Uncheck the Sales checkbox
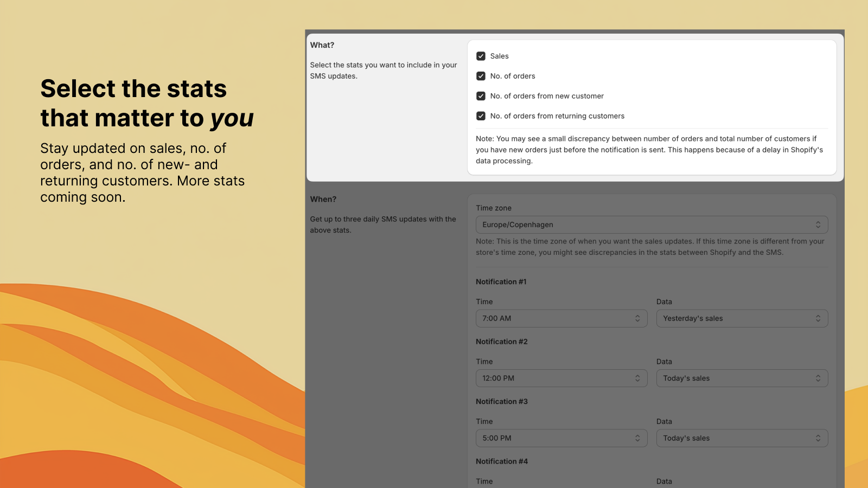The image size is (868, 488). [x=481, y=56]
